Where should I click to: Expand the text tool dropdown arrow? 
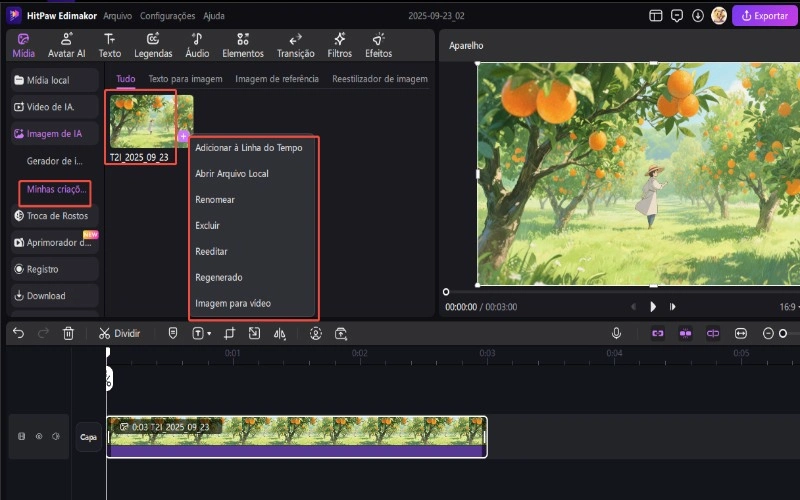point(208,333)
